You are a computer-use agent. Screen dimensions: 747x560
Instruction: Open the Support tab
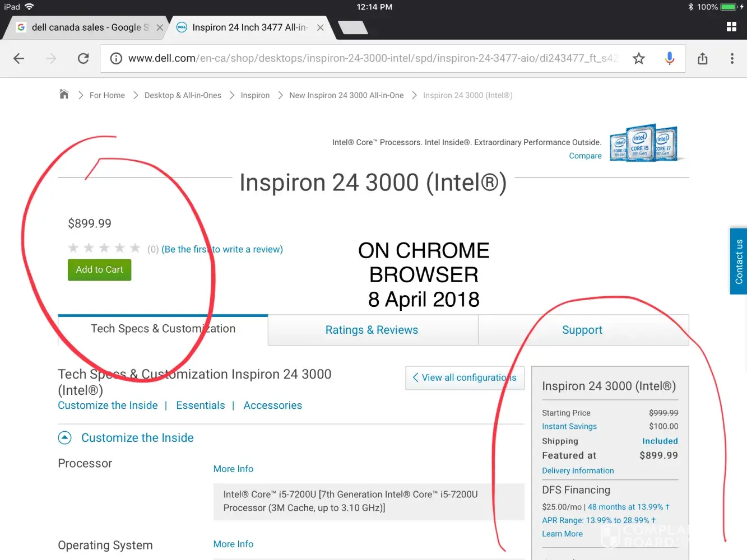582,330
